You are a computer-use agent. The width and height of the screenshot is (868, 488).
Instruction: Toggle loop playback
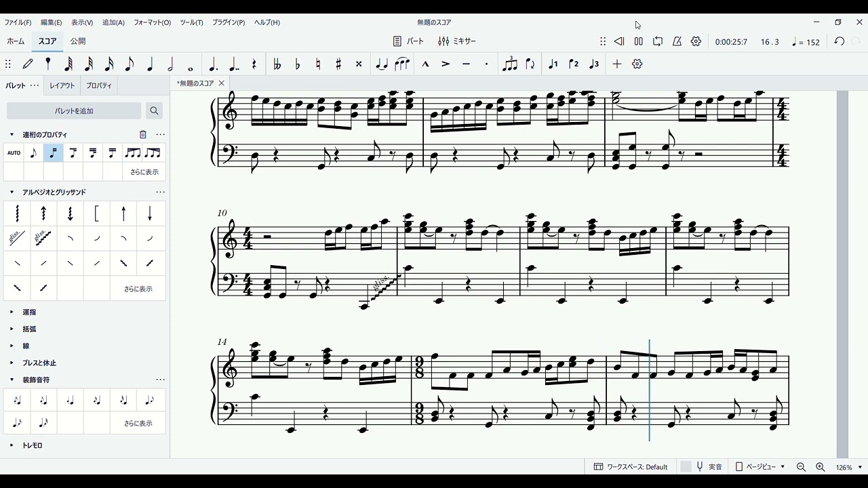(658, 41)
